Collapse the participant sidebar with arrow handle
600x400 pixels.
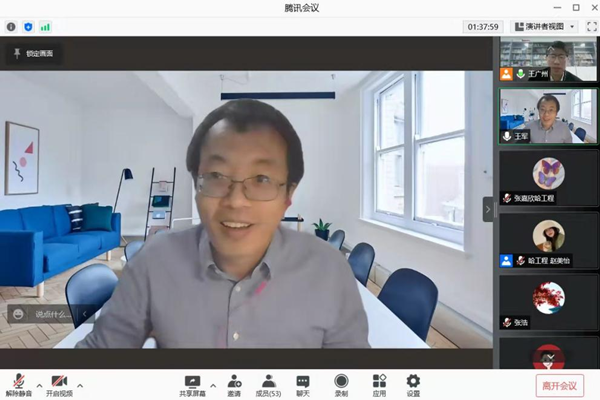(x=489, y=209)
